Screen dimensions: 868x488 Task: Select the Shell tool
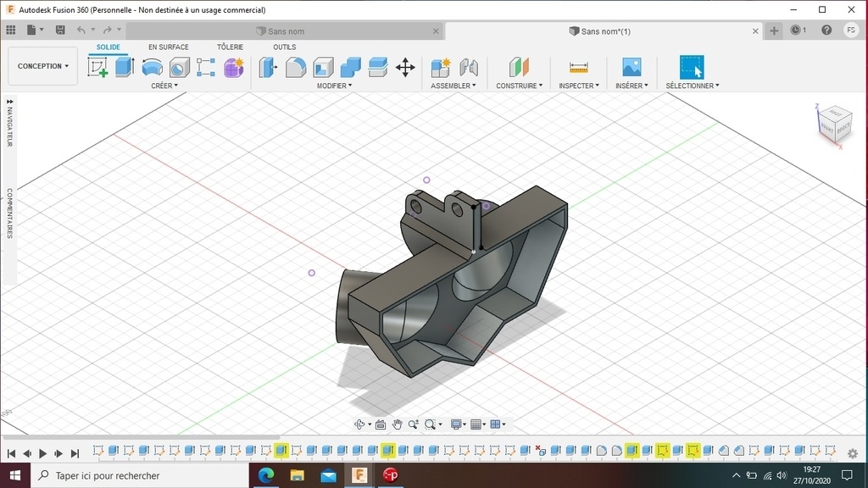coord(323,68)
